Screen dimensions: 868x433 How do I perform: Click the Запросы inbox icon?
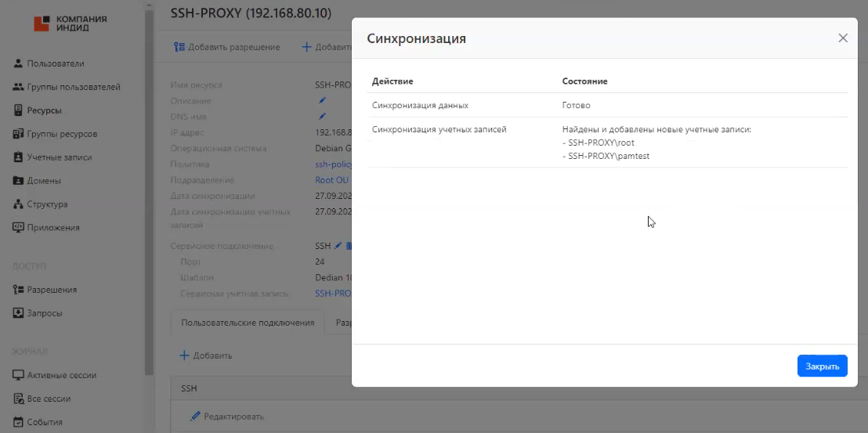pyautogui.click(x=19, y=313)
